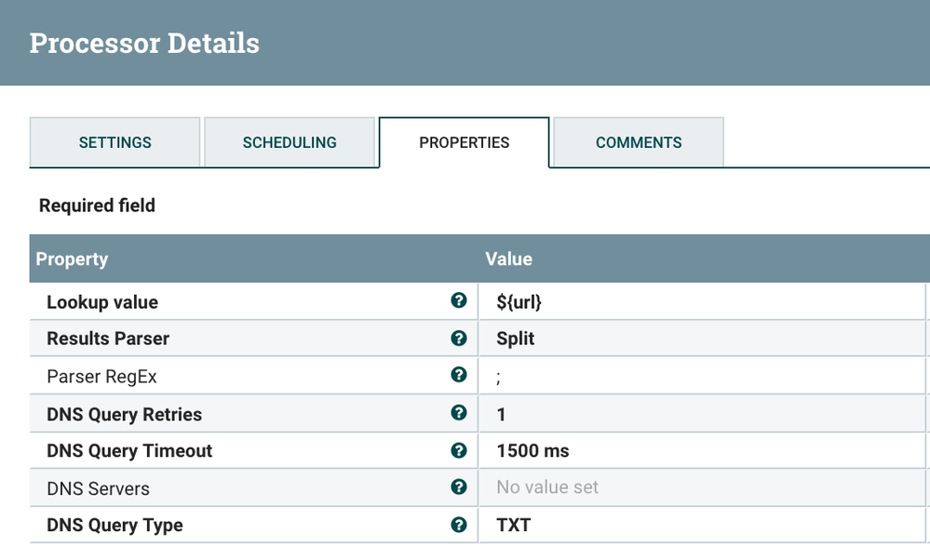Click help icon beside Results Parser
Image resolution: width=930 pixels, height=560 pixels.
click(458, 339)
